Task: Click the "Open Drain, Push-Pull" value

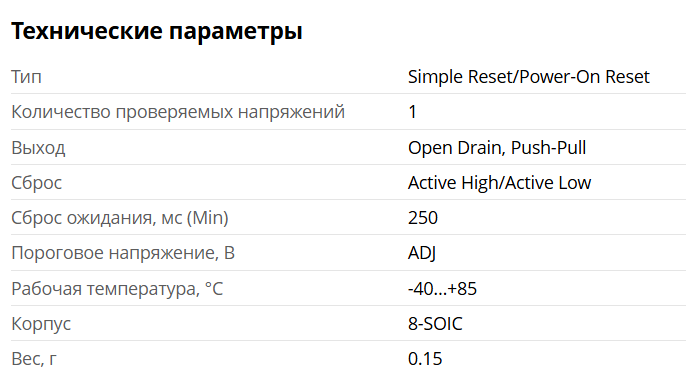Action: 497,148
